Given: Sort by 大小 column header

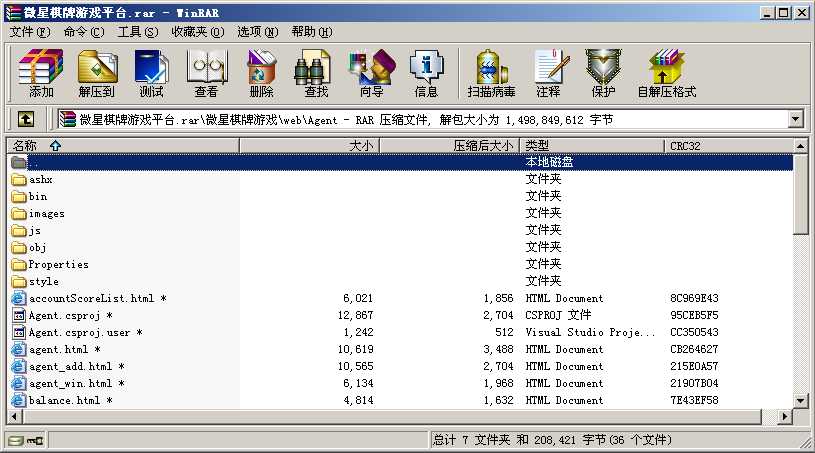Looking at the screenshot, I should pos(310,146).
